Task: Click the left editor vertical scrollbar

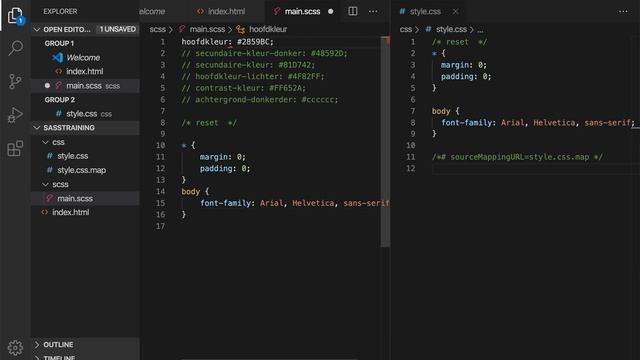Action: (385, 142)
